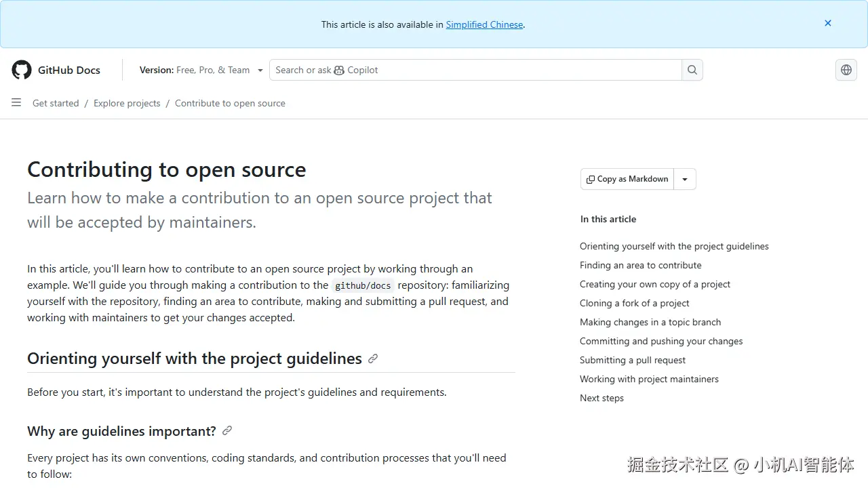
Task: Open Working with project maintainers section
Action: (x=649, y=379)
